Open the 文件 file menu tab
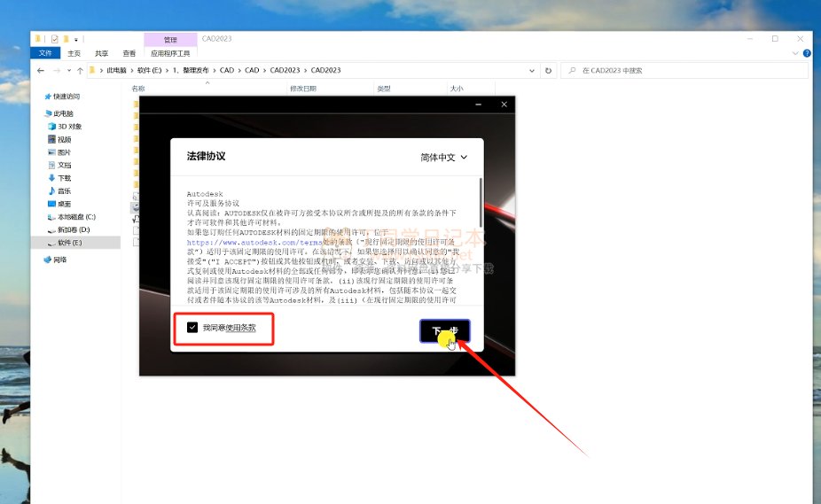This screenshot has height=504, width=821. [46, 53]
